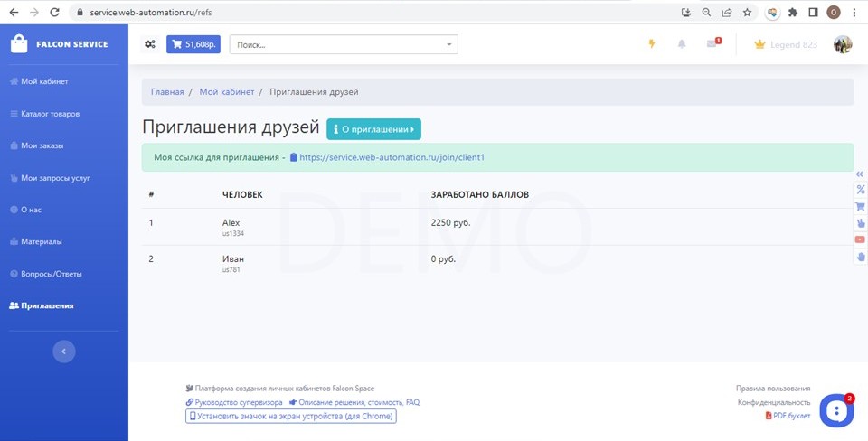Click Мой кабинет breadcrumb link
Screen dimensions: 868x441
coord(221,92)
